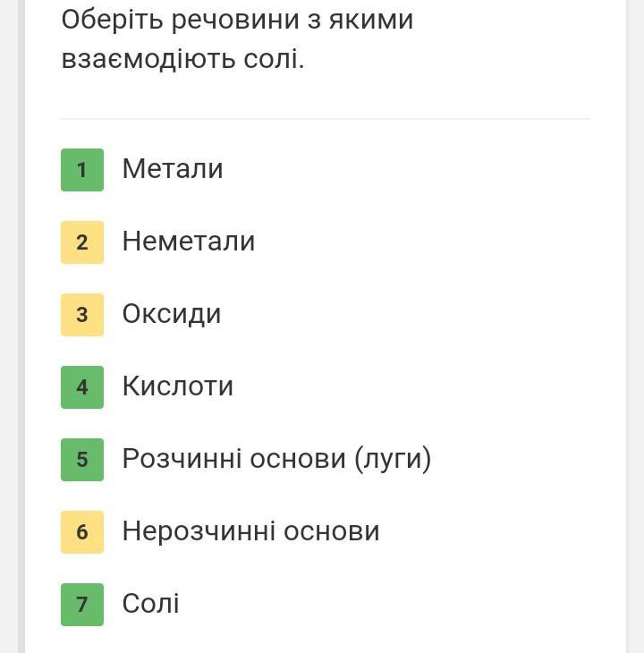Image resolution: width=644 pixels, height=653 pixels.
Task: Pick the 'Нерозчинні основи' answer text
Action: coord(251,531)
